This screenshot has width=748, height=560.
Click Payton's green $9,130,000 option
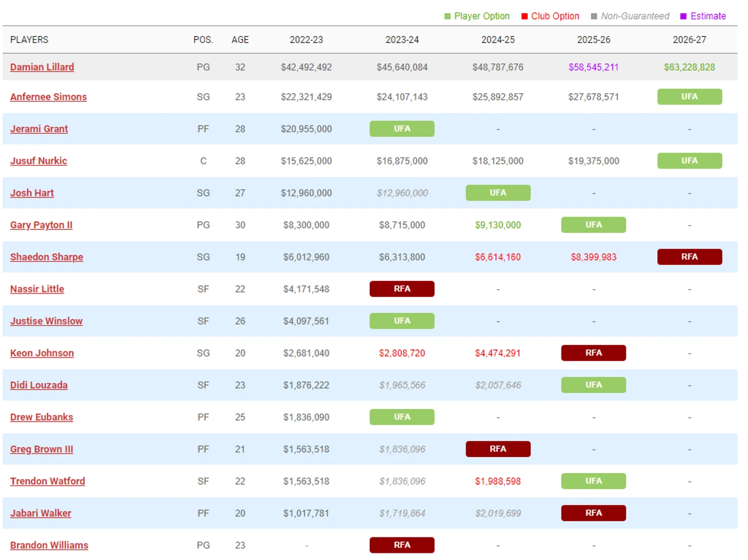(x=498, y=225)
